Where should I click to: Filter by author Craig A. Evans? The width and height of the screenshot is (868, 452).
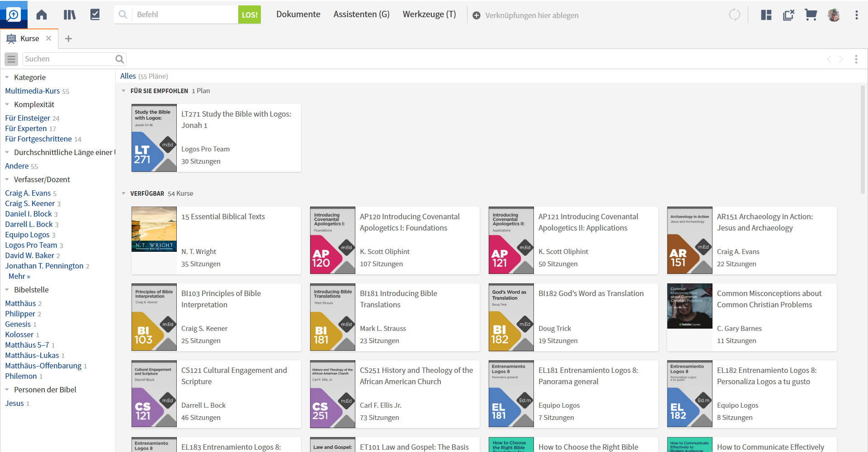28,193
